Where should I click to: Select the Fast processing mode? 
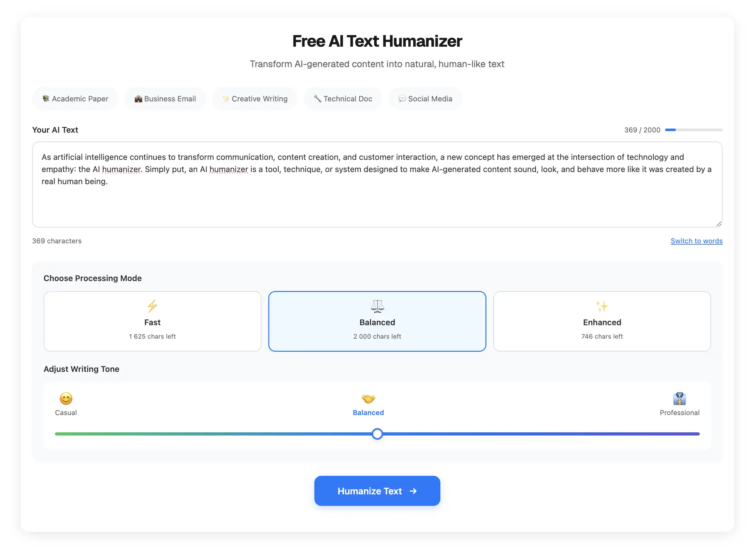[x=152, y=321]
